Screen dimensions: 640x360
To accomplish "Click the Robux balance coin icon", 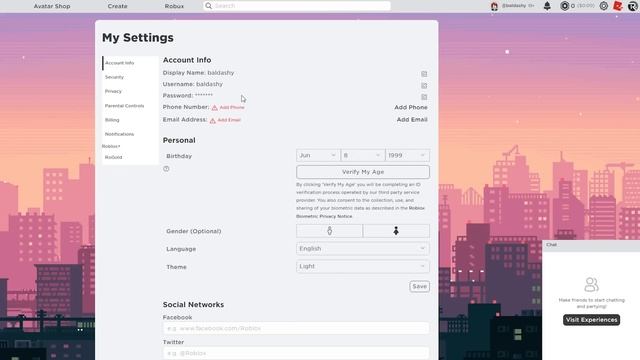I will [x=564, y=6].
